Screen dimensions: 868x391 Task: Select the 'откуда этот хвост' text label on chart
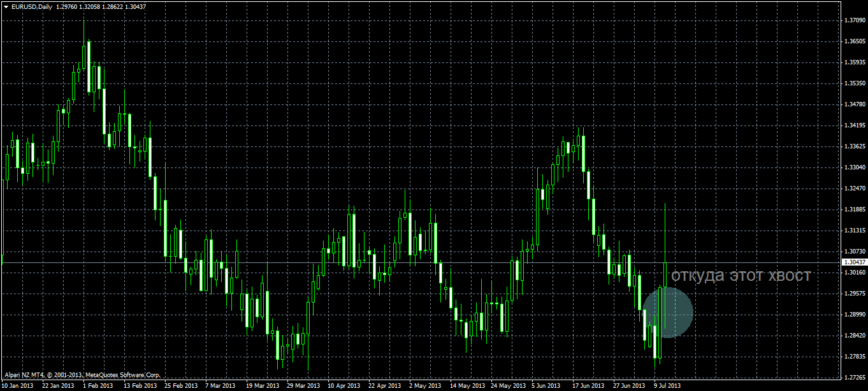point(741,276)
